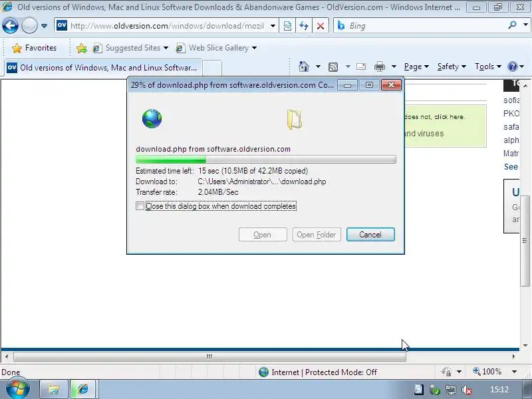Click the grayed Open button
This screenshot has width=532, height=399.
tap(263, 235)
